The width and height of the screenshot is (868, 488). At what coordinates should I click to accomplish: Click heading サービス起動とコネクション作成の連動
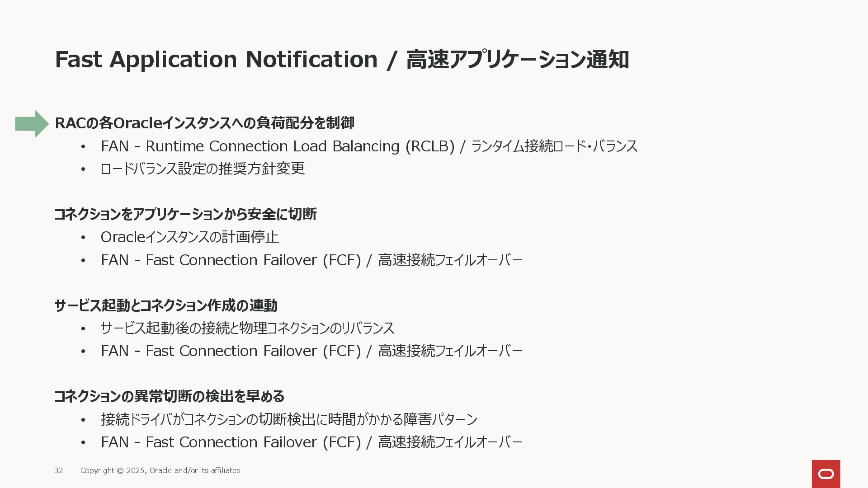166,305
